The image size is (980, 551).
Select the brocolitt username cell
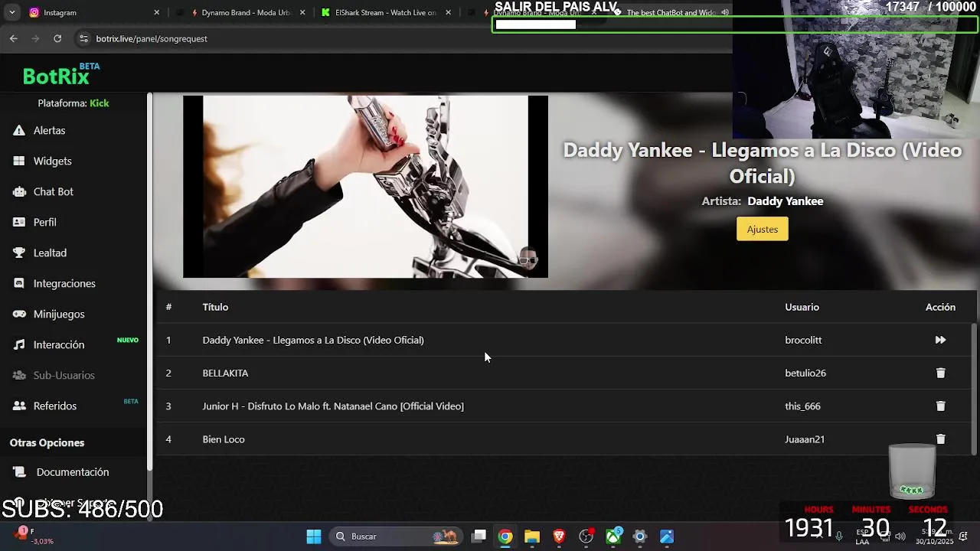[x=803, y=340]
